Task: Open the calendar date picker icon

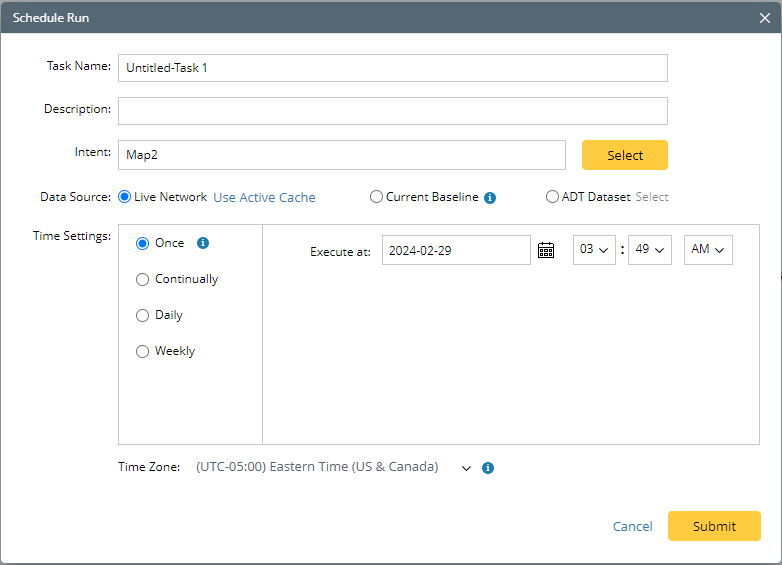Action: [546, 250]
